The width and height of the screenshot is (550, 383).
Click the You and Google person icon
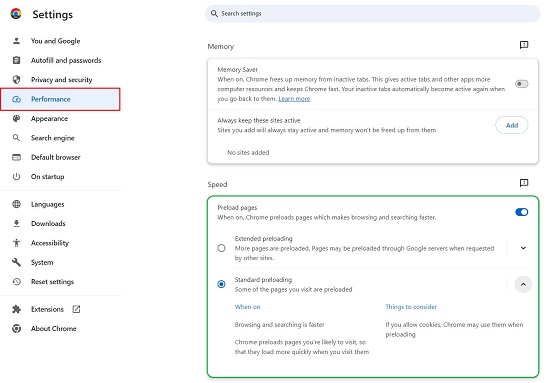[16, 41]
